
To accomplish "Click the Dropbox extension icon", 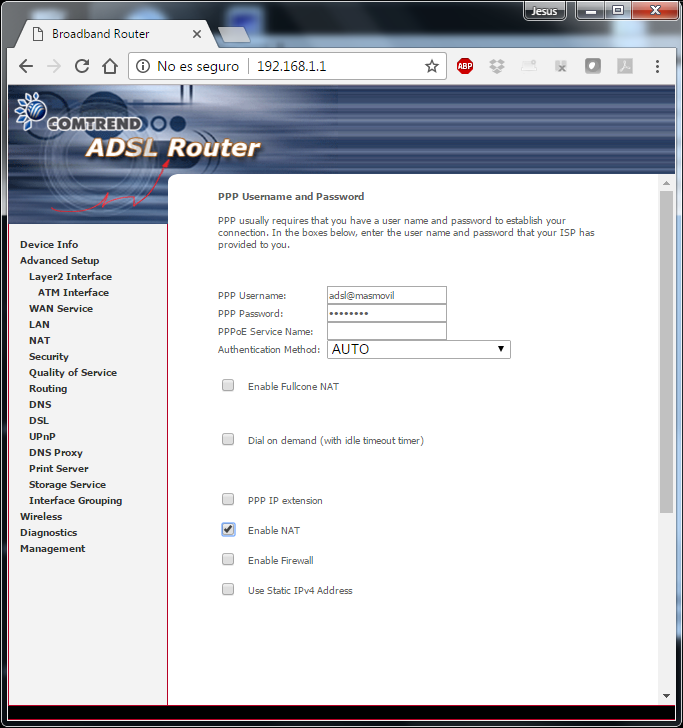I will (x=497, y=66).
